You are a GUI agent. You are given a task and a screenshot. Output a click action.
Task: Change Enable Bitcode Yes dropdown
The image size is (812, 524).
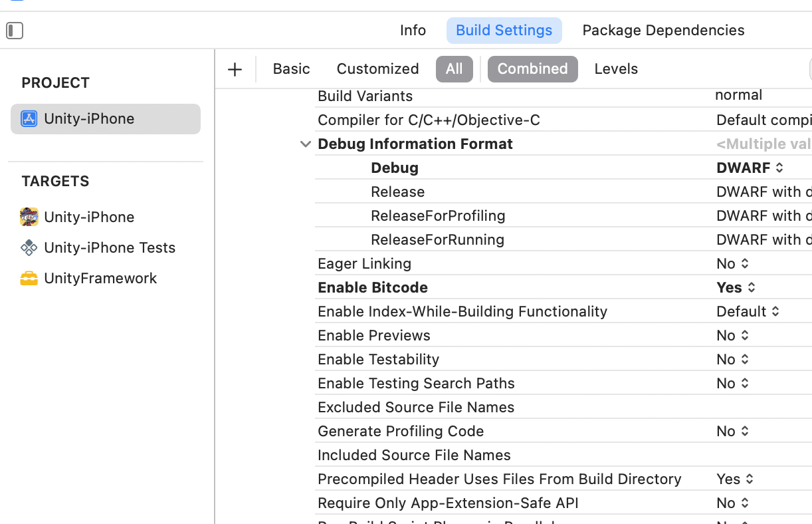click(x=736, y=287)
